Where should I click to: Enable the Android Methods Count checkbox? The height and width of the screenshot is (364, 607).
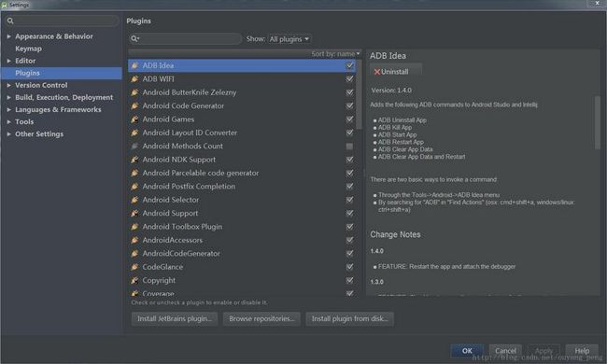click(349, 147)
